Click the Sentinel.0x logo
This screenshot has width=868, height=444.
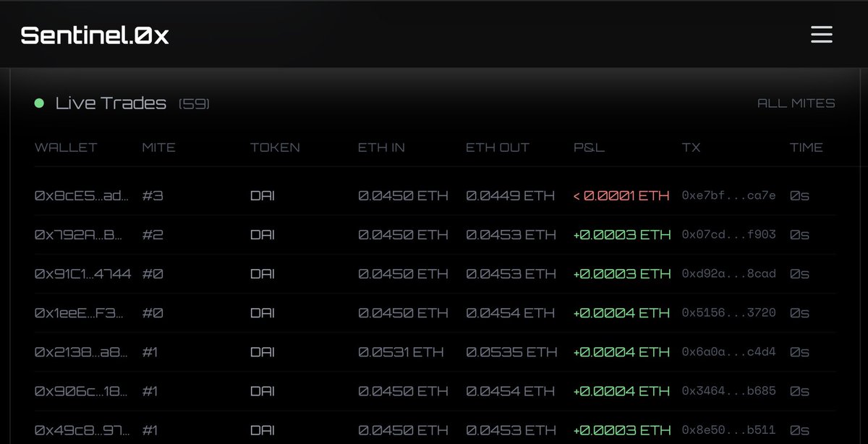pyautogui.click(x=95, y=35)
